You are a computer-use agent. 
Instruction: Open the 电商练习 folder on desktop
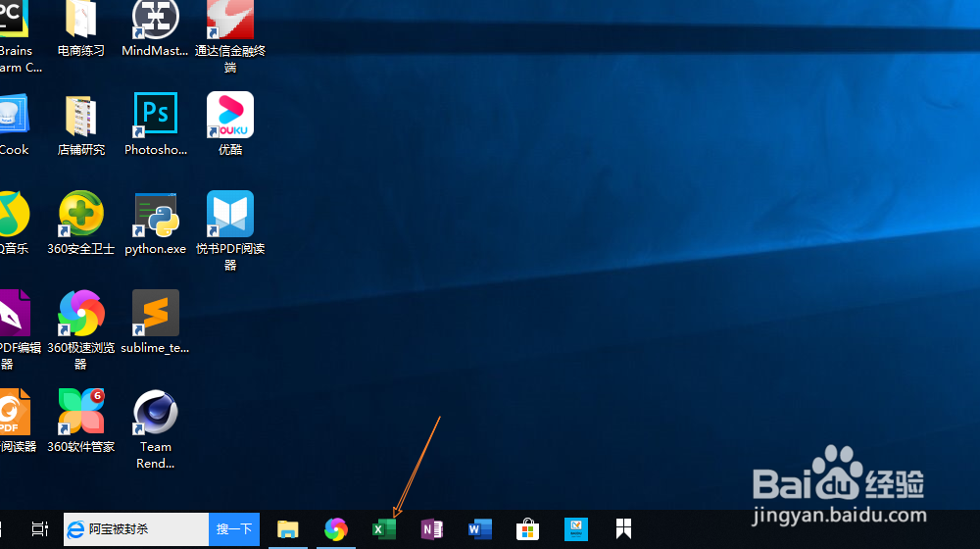[80, 28]
